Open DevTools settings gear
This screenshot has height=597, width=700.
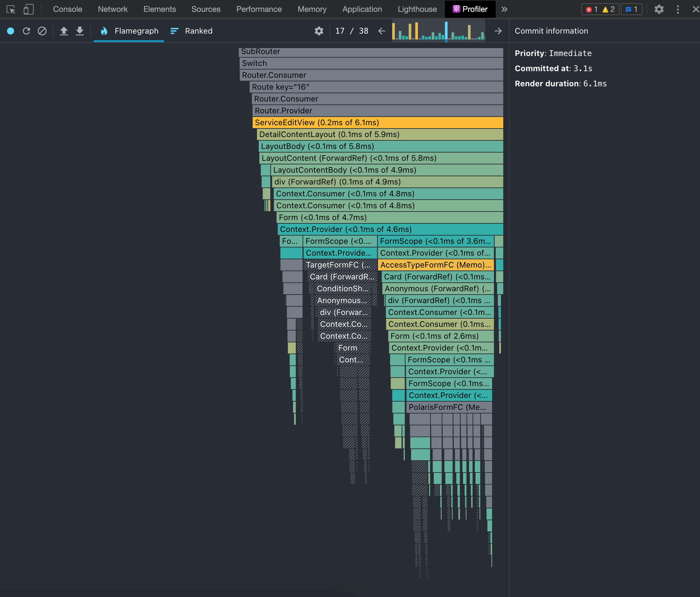(x=659, y=9)
